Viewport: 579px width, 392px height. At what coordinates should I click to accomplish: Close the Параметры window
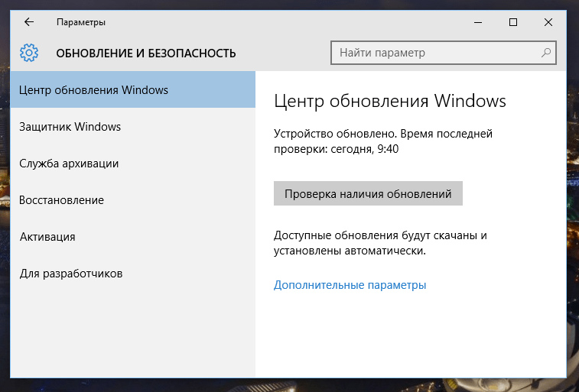[x=548, y=22]
